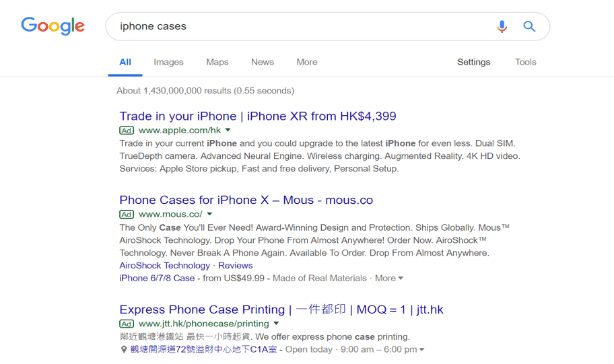This screenshot has height=364, width=614.
Task: Open the Tools option
Action: pos(526,62)
